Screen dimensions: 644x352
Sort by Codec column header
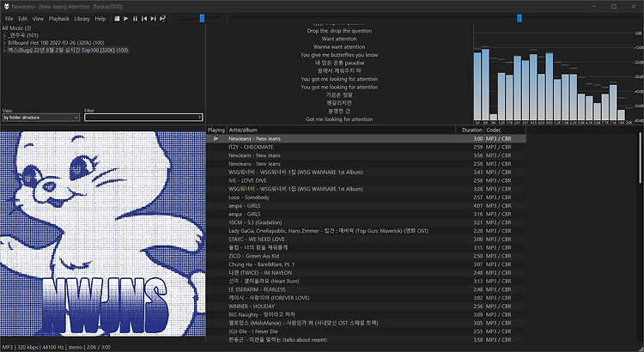[x=505, y=130]
